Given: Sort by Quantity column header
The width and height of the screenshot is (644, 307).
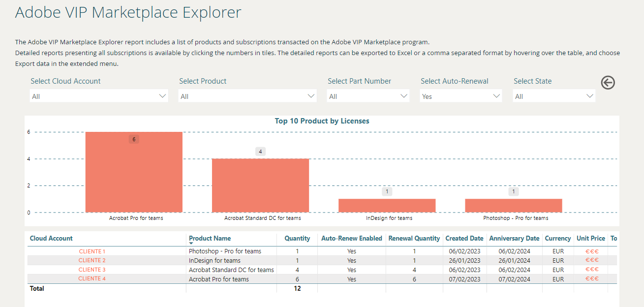Looking at the screenshot, I should click(x=297, y=238).
